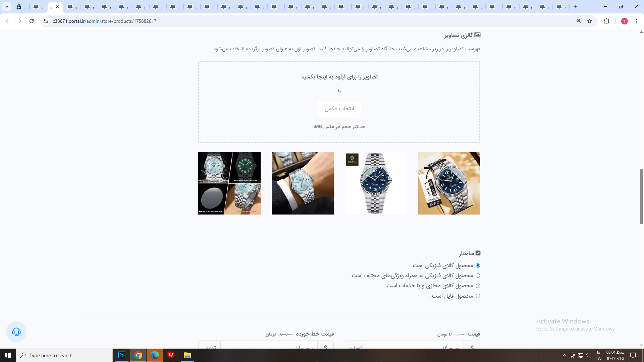Reload the current page

32,21
